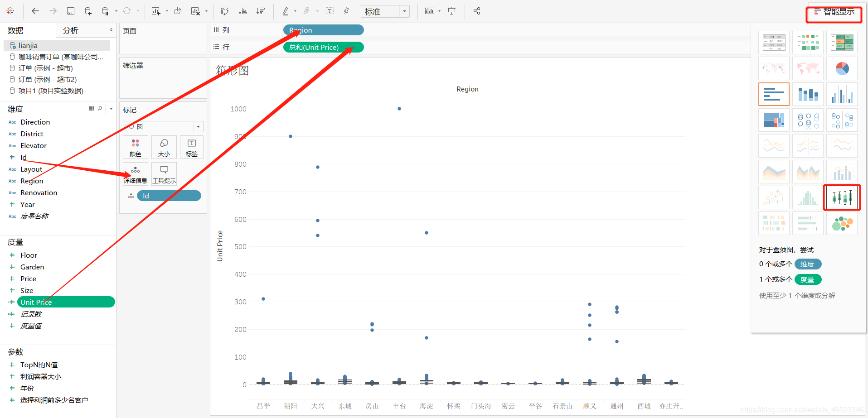This screenshot has width=868, height=418.
Task: Expand the marks type dropdown
Action: point(198,126)
